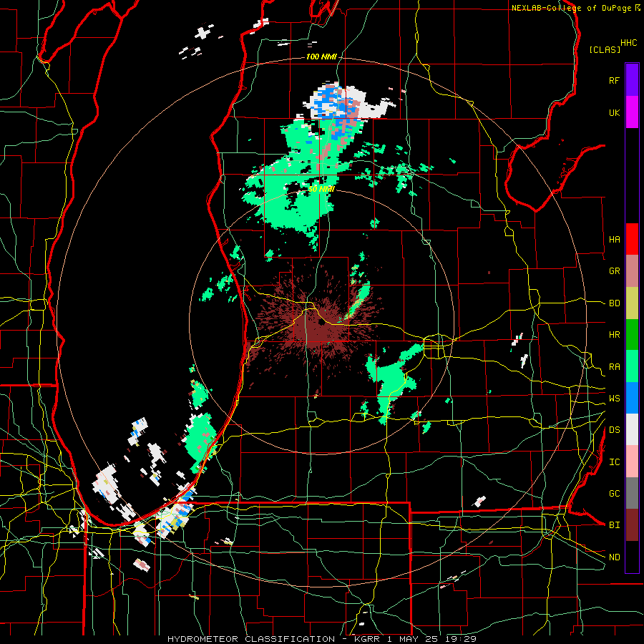Click the RA legend label
The image size is (644, 644).
(614, 367)
